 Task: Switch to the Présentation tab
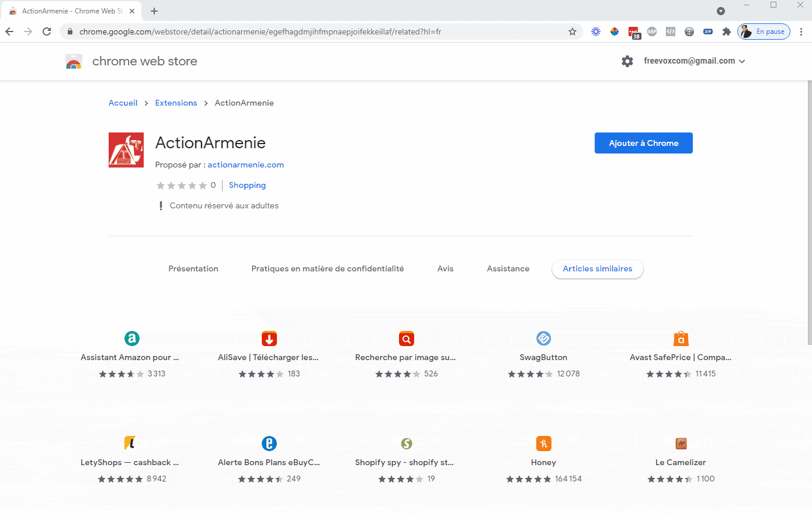tap(193, 268)
